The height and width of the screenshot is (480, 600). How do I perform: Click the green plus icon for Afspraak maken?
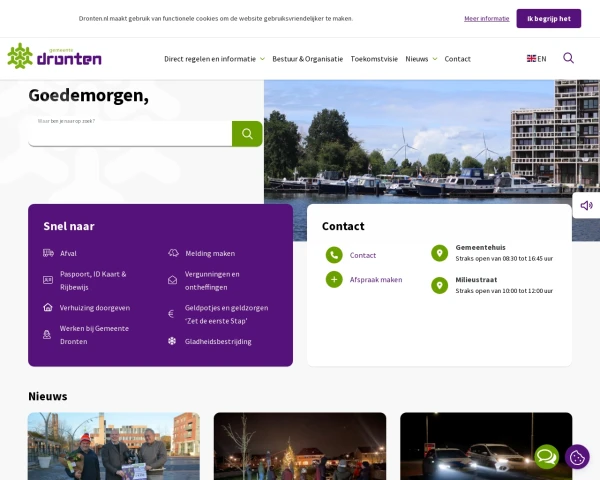point(334,279)
